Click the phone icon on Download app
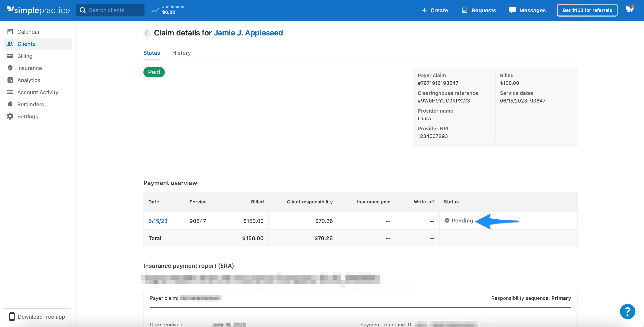644x327 pixels. point(12,316)
